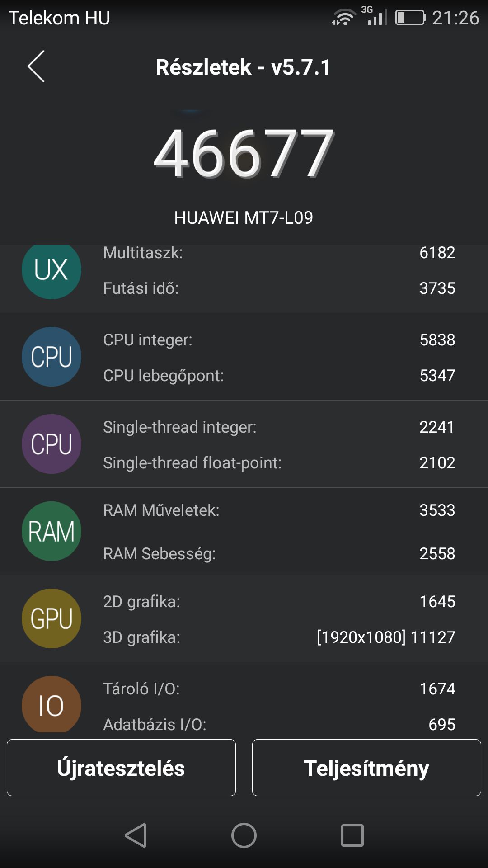The height and width of the screenshot is (868, 488).
Task: Tap the green RAM category icon
Action: [x=52, y=531]
